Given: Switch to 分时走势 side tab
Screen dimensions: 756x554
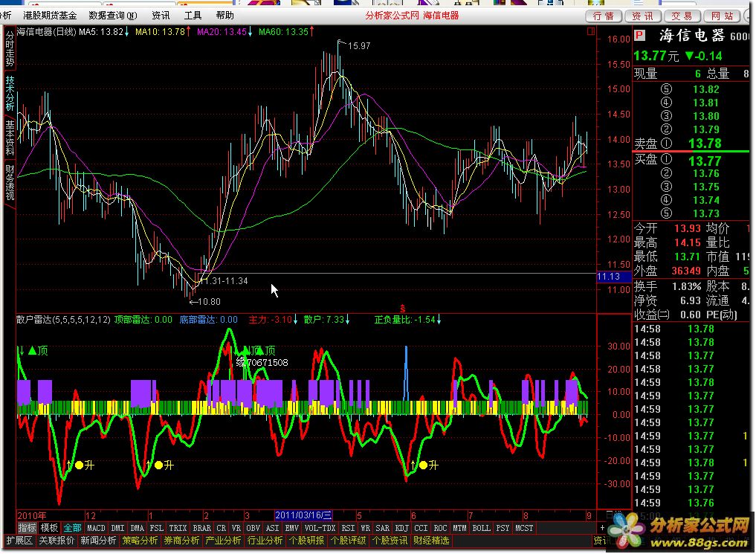Looking at the screenshot, I should 10,48.
